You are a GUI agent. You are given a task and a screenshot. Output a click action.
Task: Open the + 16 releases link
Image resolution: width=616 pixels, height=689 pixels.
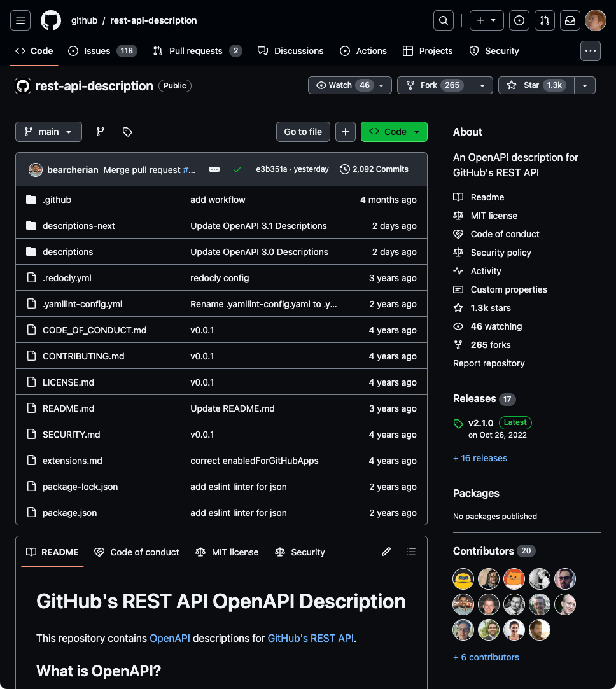point(480,458)
